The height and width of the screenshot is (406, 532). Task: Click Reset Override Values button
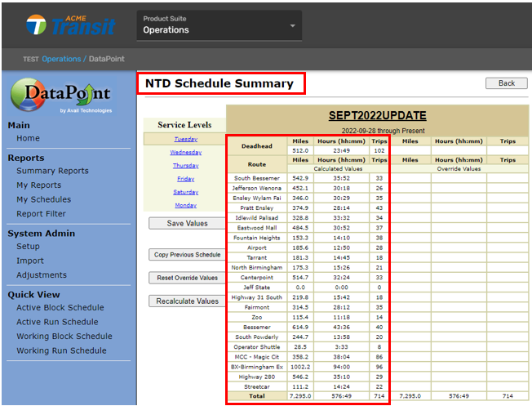click(x=188, y=278)
